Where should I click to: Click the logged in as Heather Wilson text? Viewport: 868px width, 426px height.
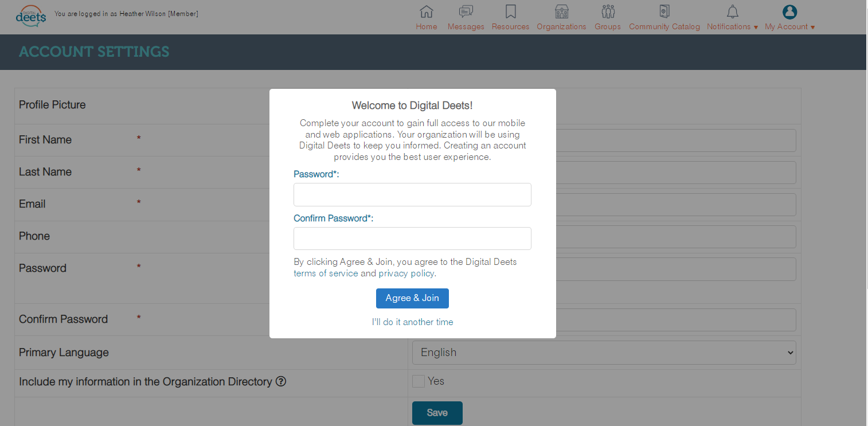[126, 14]
